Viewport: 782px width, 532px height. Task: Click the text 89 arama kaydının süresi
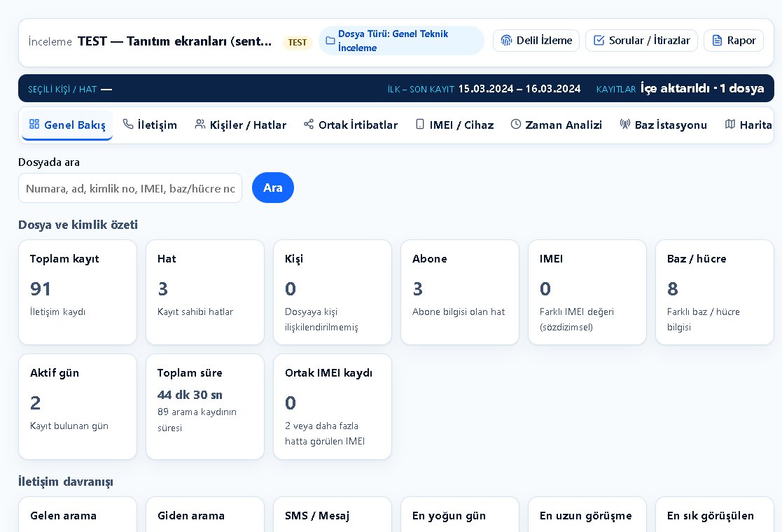click(197, 420)
